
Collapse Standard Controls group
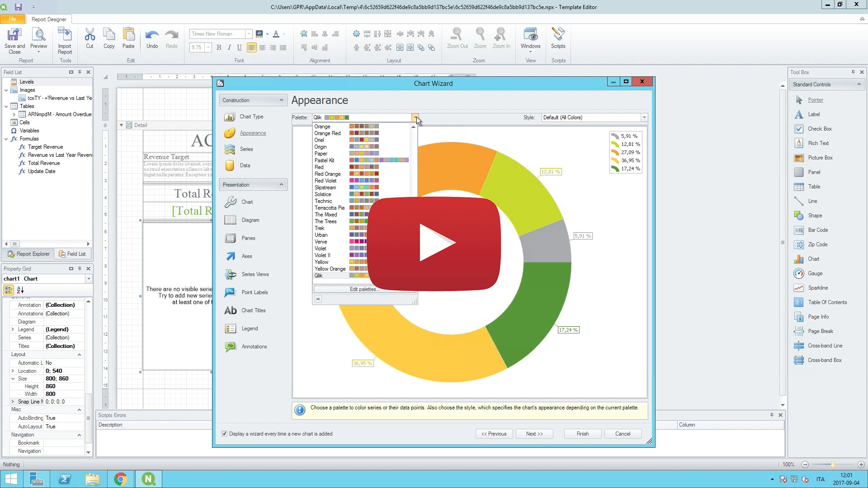[859, 84]
